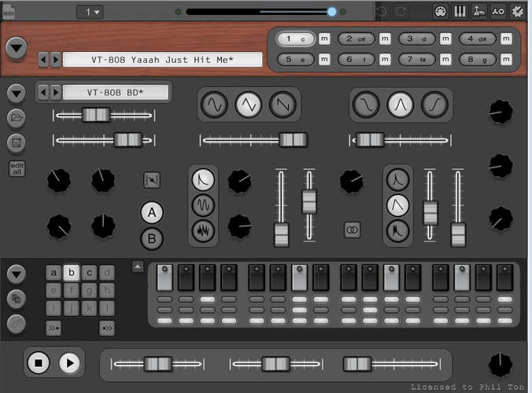Select drum pad 1 c
This screenshot has height=393, width=532.
[295, 39]
